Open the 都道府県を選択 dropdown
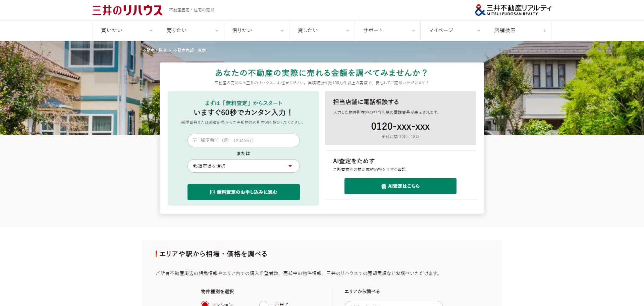 click(243, 166)
